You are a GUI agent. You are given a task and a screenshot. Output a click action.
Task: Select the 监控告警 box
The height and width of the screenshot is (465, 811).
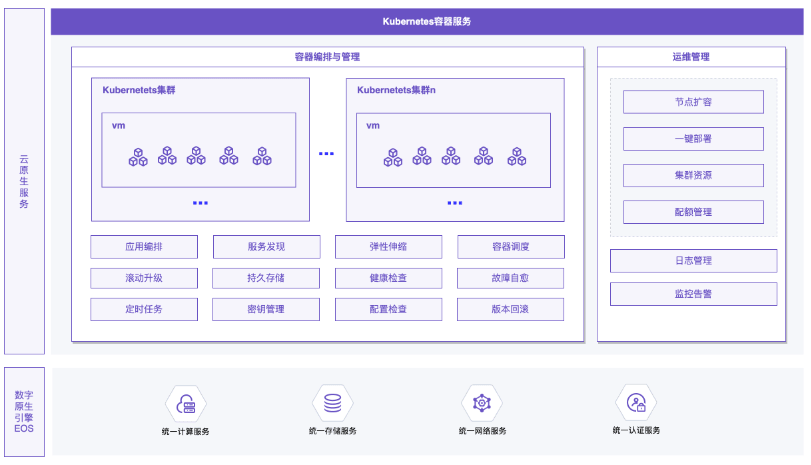694,294
